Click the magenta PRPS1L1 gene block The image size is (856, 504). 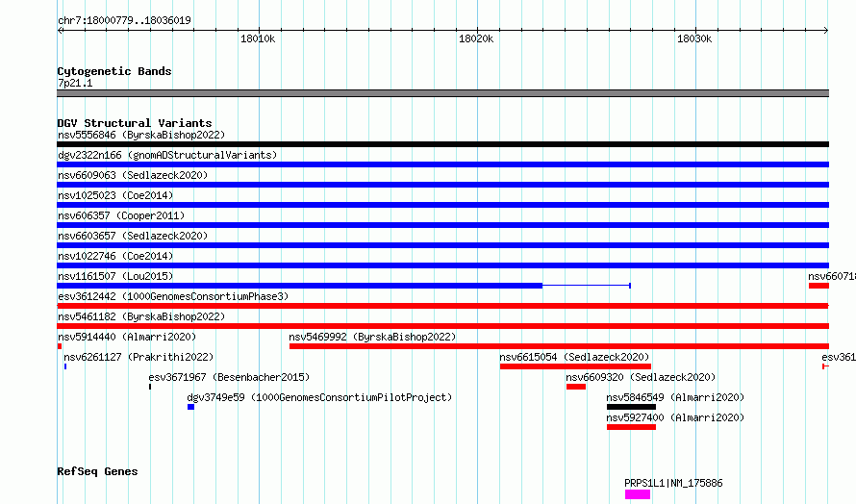(x=638, y=494)
